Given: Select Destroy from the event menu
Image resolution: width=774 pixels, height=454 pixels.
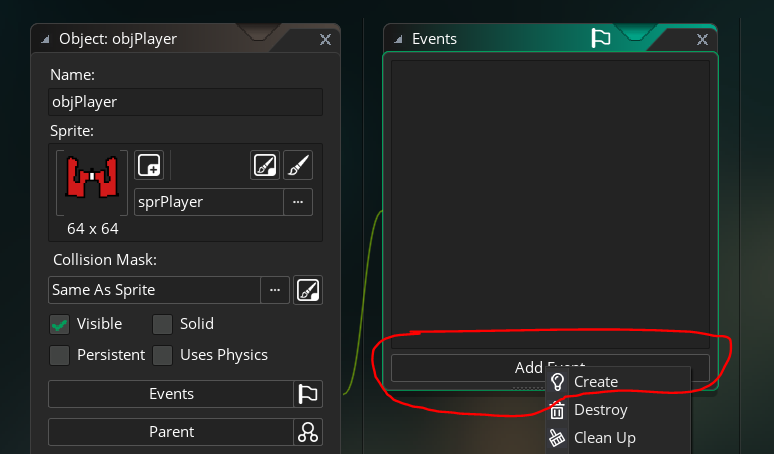Looking at the screenshot, I should tap(618, 410).
